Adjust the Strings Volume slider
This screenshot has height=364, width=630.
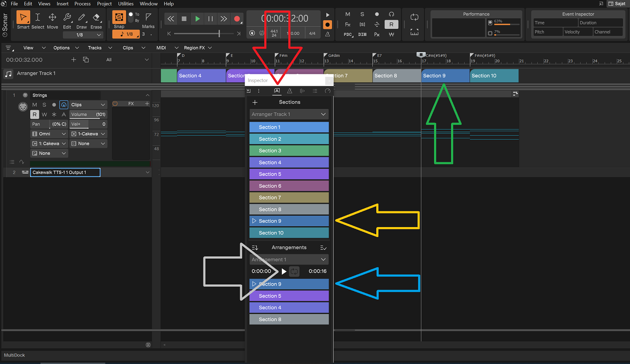coord(88,115)
